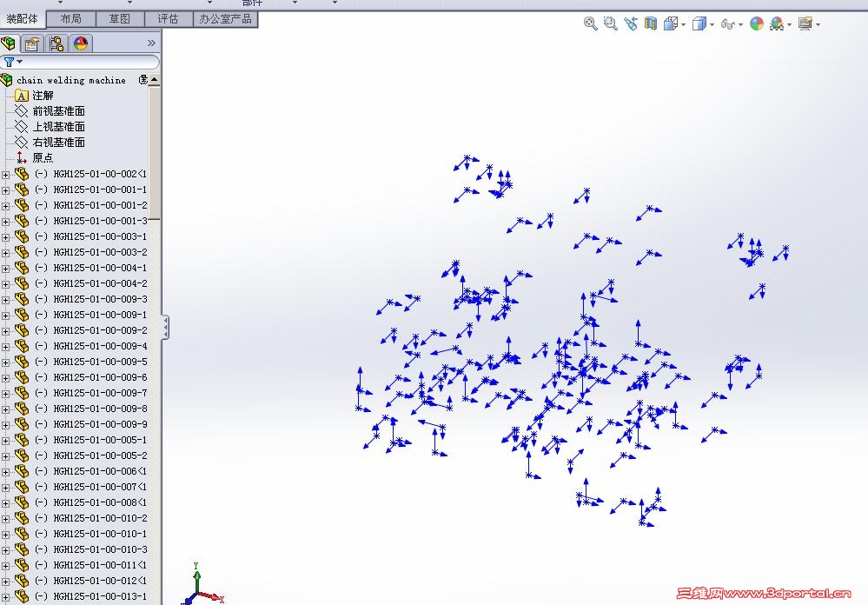This screenshot has width=868, height=605.
Task: Switch to the 草图 tab
Action: coord(120,19)
